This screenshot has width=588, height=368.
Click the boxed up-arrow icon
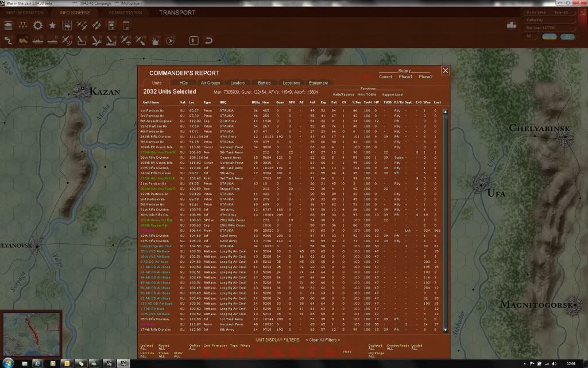click(x=194, y=40)
